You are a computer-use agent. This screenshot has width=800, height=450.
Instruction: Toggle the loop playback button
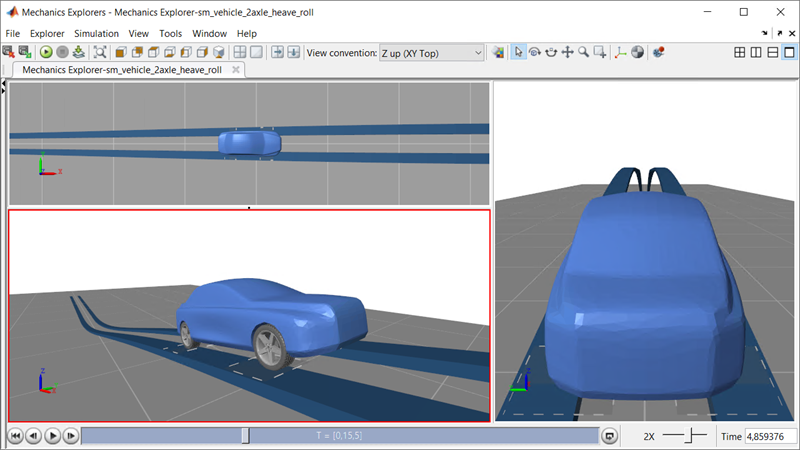610,436
